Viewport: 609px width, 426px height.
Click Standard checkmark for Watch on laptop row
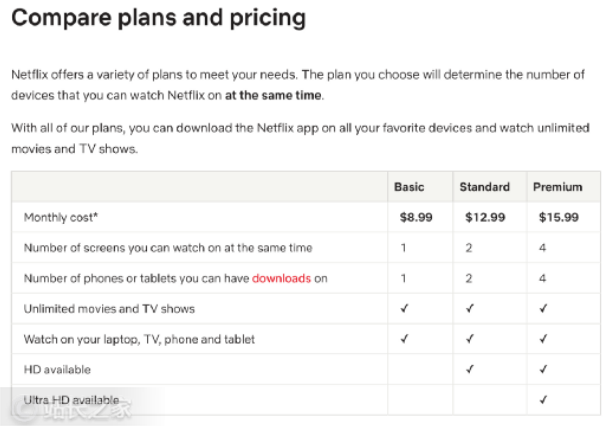point(470,339)
